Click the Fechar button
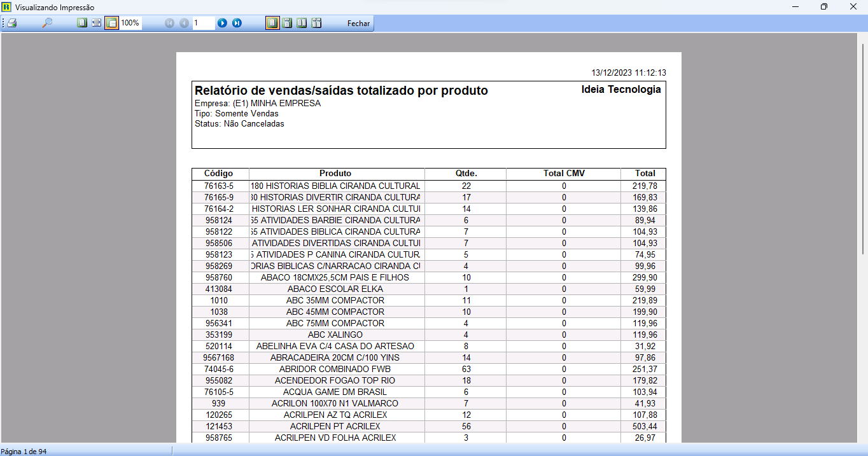The width and height of the screenshot is (868, 456). pos(358,23)
